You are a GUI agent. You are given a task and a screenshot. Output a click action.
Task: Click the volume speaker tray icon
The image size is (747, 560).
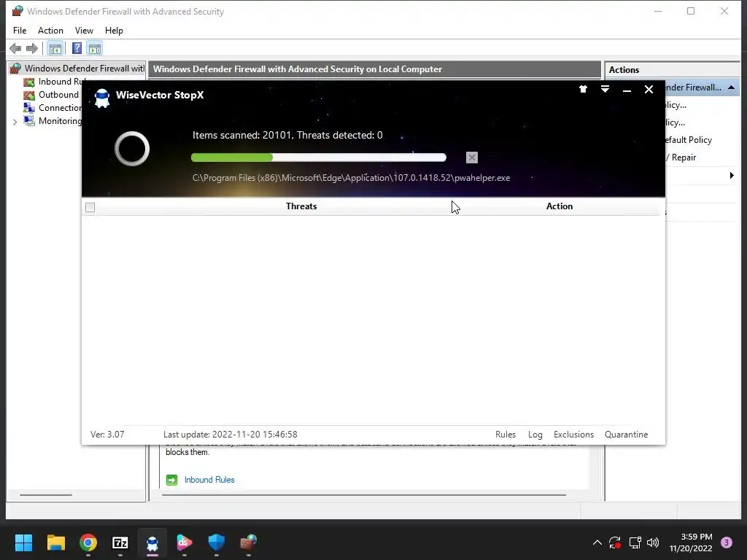[x=653, y=542]
